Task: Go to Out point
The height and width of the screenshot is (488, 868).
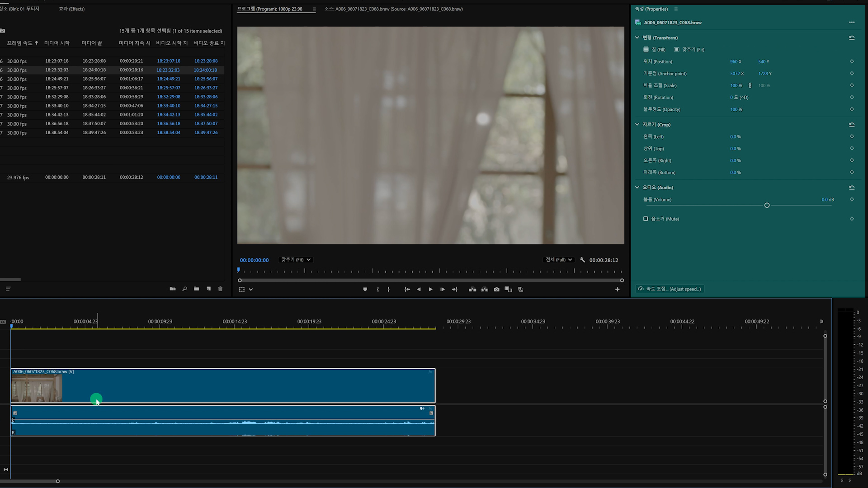Action: (455, 289)
